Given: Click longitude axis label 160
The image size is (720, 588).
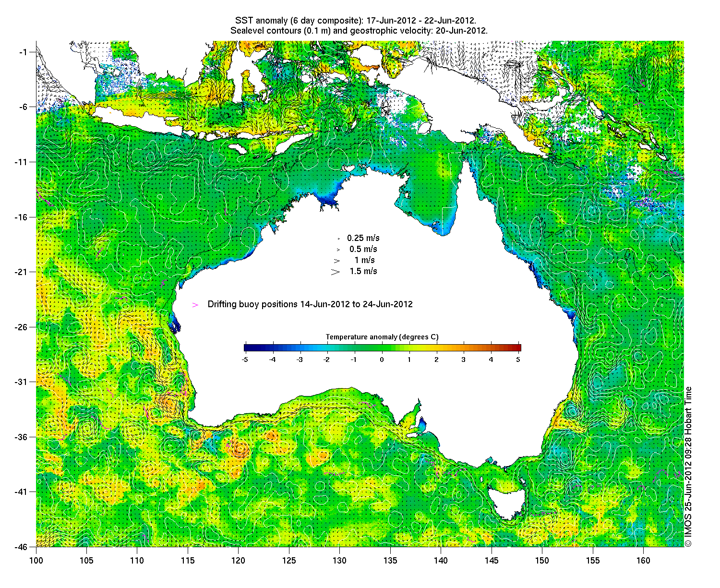Looking at the screenshot, I should point(643,561).
